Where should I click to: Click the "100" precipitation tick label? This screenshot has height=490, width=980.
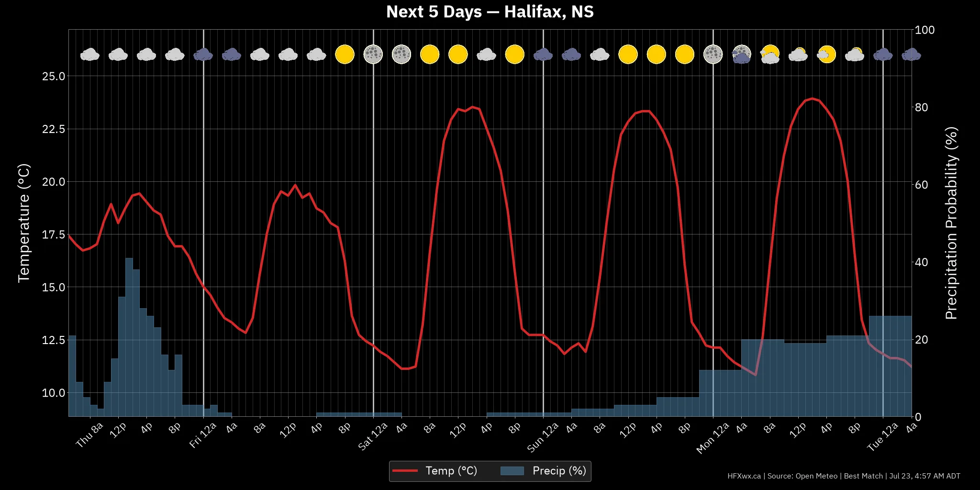(x=925, y=30)
